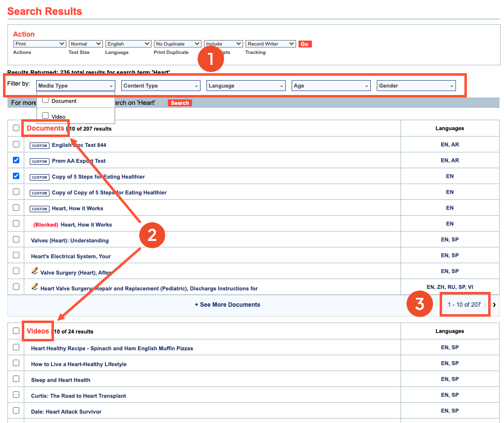Click the CUSTOM badge next to Prem AA Export Test
Screen dimensions: 504x423
tap(39, 161)
